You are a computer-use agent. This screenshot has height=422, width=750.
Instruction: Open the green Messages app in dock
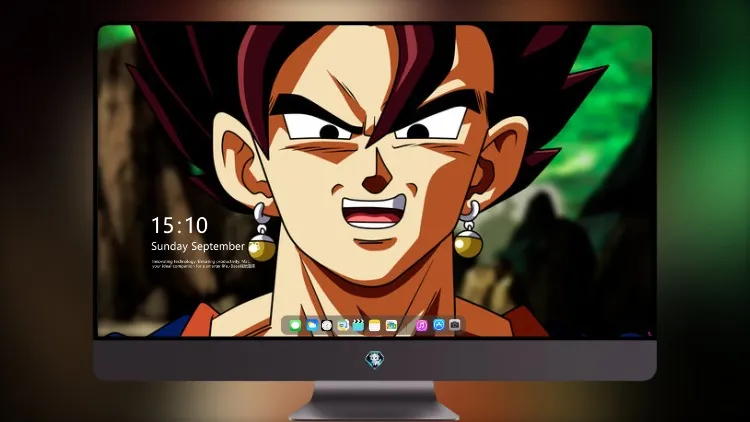click(295, 325)
